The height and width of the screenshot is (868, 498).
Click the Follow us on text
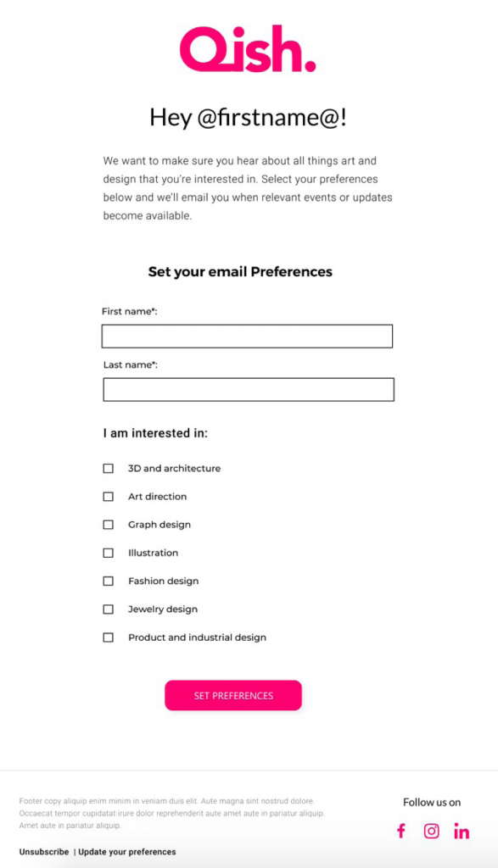[x=432, y=802]
